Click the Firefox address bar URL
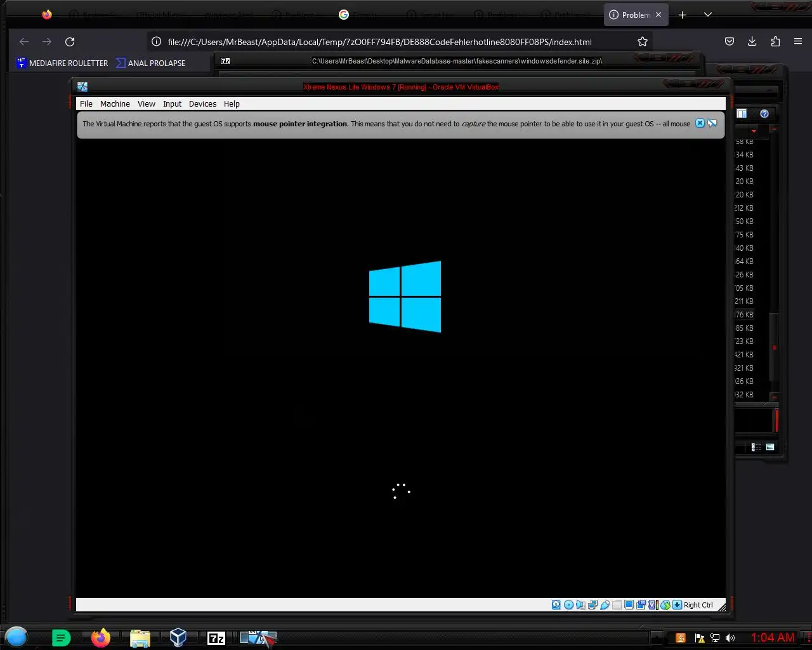 [x=379, y=42]
